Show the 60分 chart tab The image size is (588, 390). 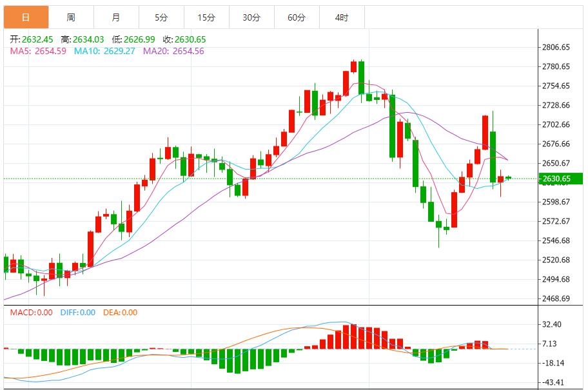tap(296, 17)
